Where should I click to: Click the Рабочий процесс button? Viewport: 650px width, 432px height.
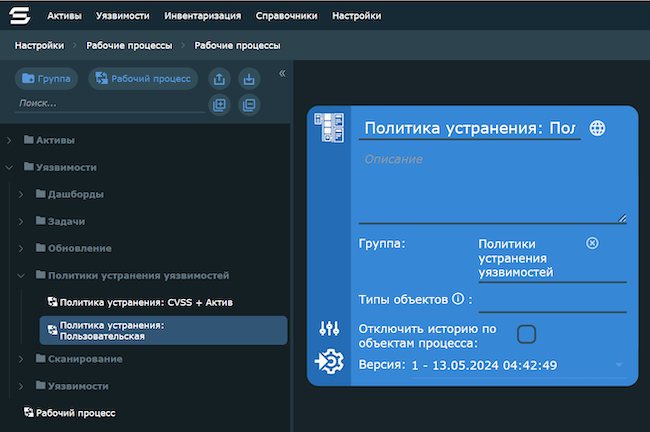tap(143, 79)
